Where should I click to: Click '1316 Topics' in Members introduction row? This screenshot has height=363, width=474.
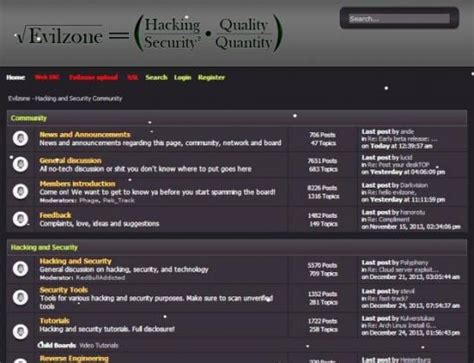[323, 196]
